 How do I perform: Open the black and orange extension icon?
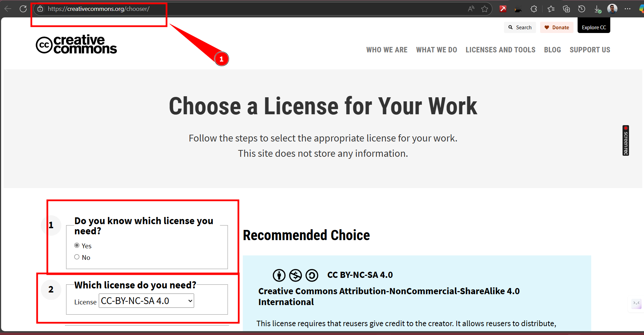pos(518,10)
